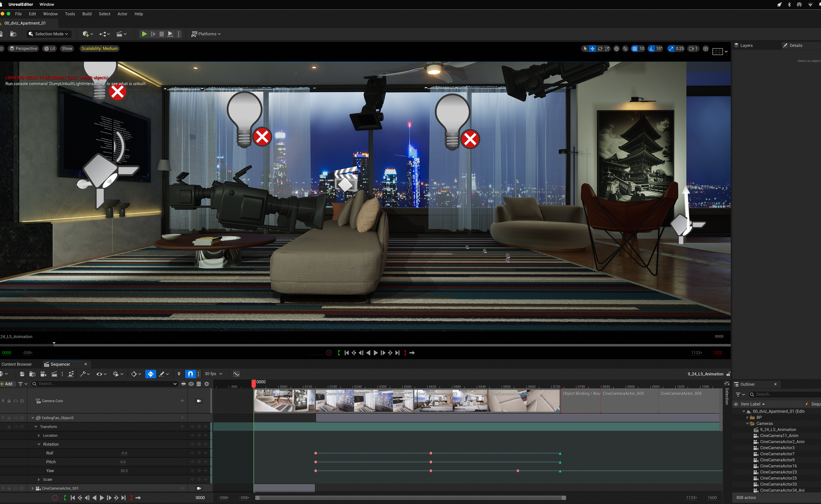Switch to the Content Browser tab
The width and height of the screenshot is (821, 504).
tap(17, 364)
